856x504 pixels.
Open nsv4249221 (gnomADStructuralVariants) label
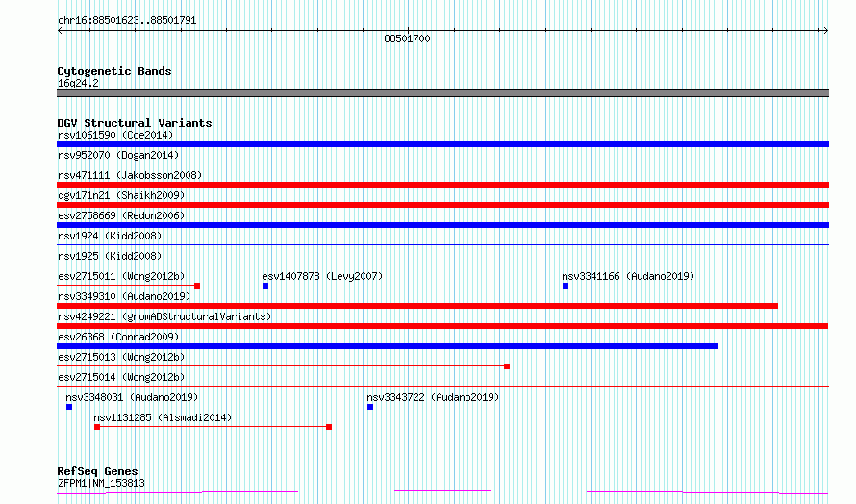tap(164, 316)
